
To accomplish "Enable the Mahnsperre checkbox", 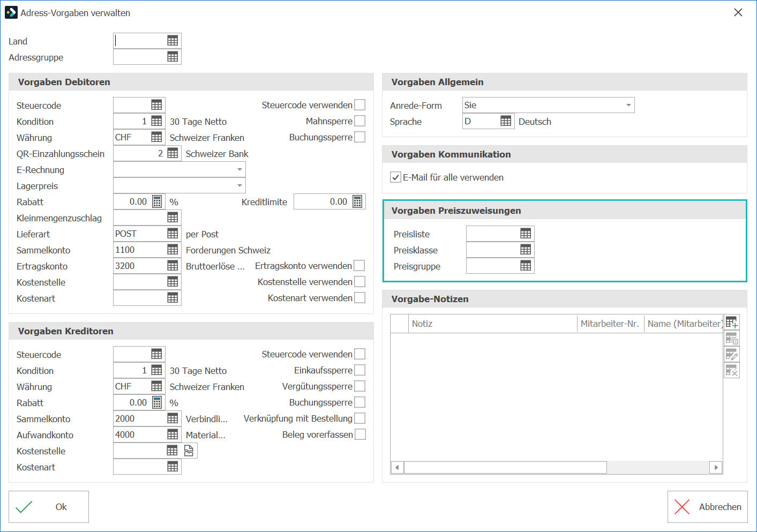I will [360, 121].
